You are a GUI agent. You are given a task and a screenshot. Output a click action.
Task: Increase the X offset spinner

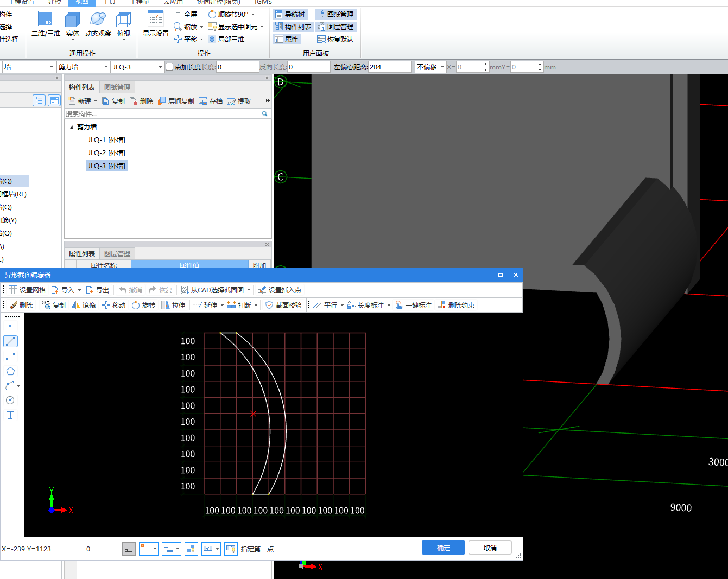485,65
